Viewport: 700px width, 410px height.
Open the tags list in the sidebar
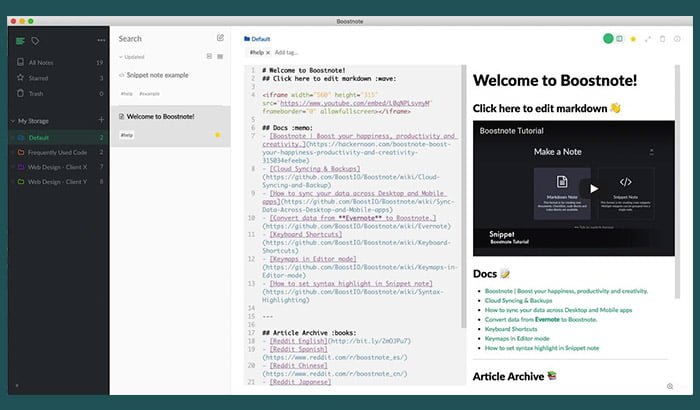[x=35, y=41]
